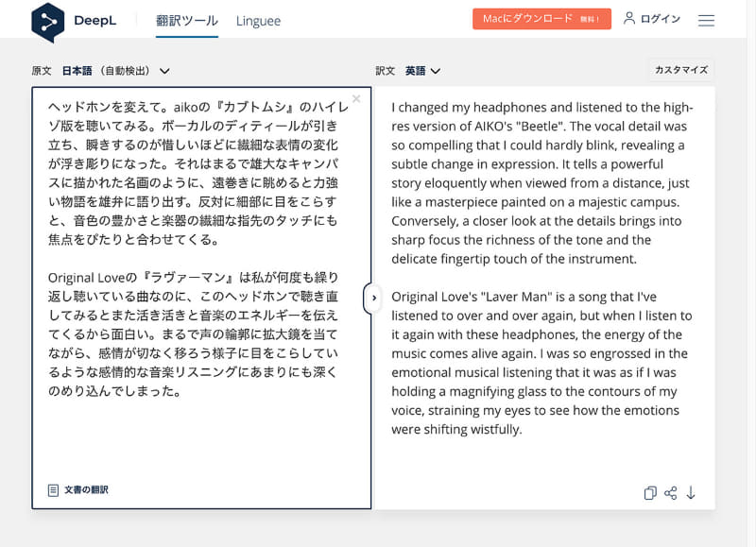Screen dimensions: 756x547
Task: Switch to the Linguee tab
Action: 258,20
